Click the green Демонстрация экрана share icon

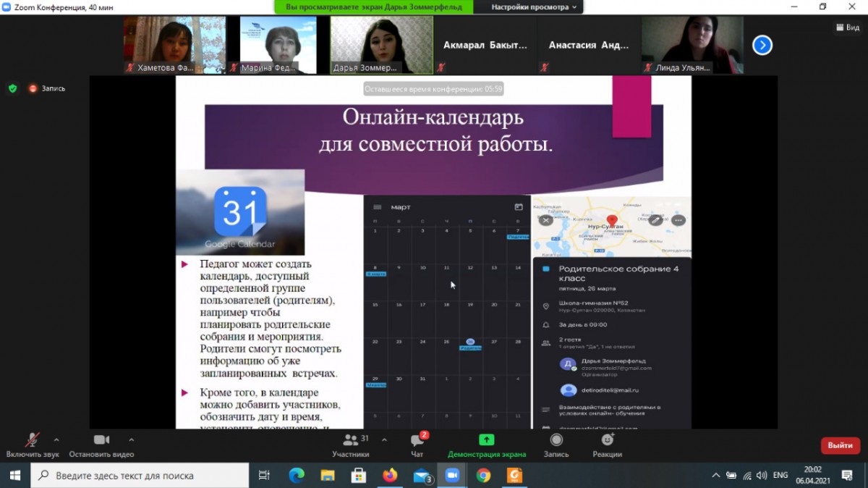(x=487, y=440)
